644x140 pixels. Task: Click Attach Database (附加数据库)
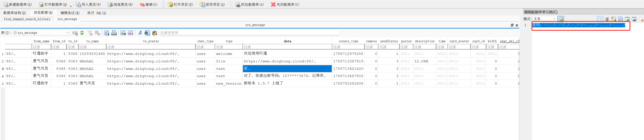[249, 4]
